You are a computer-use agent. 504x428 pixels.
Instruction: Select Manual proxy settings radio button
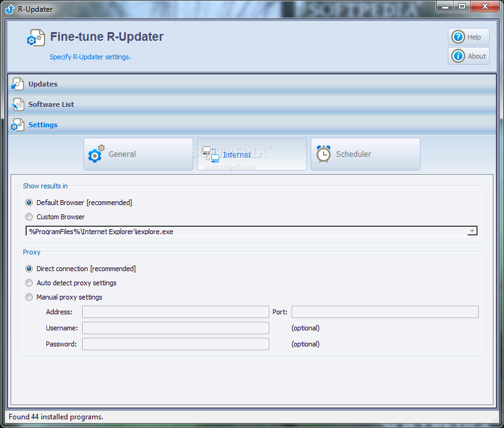click(29, 297)
